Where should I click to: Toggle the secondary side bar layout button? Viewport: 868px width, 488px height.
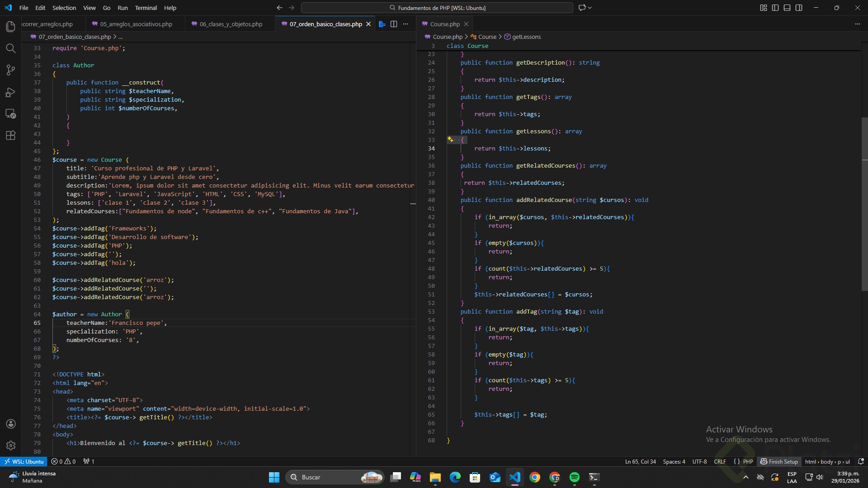(799, 8)
